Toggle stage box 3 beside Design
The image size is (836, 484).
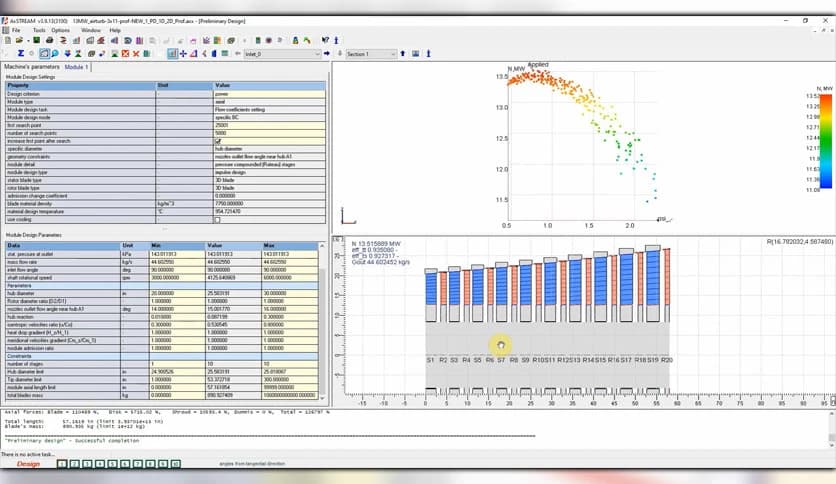[87, 464]
